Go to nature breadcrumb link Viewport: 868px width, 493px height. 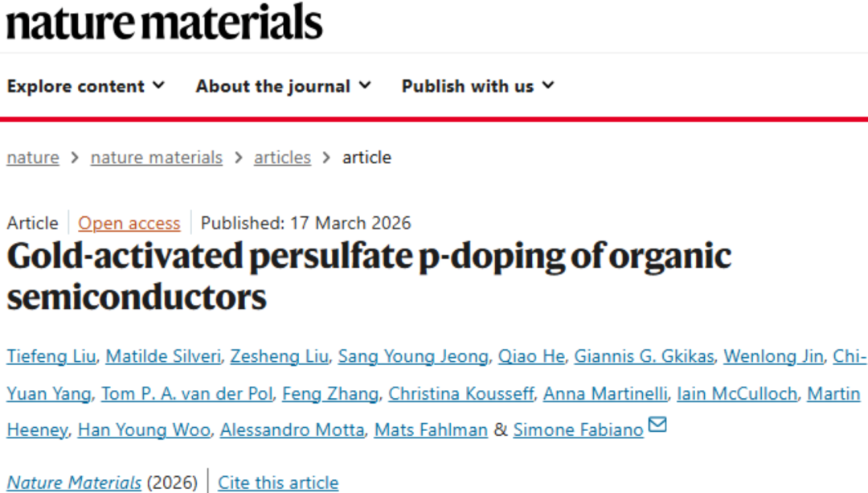coord(33,158)
